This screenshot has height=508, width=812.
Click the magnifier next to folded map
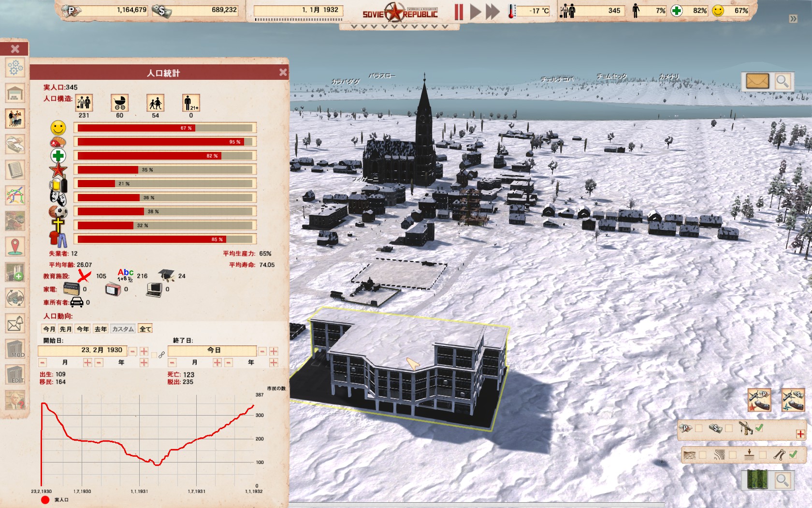click(x=783, y=480)
